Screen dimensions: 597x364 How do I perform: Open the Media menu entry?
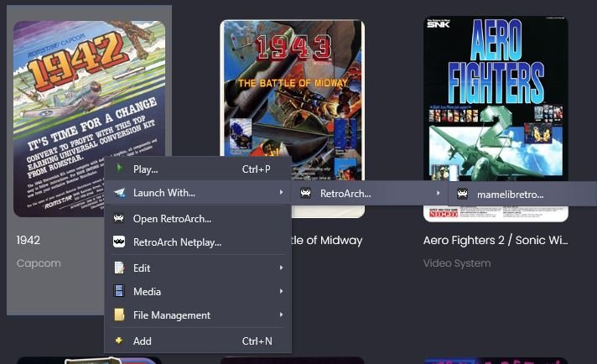198,292
